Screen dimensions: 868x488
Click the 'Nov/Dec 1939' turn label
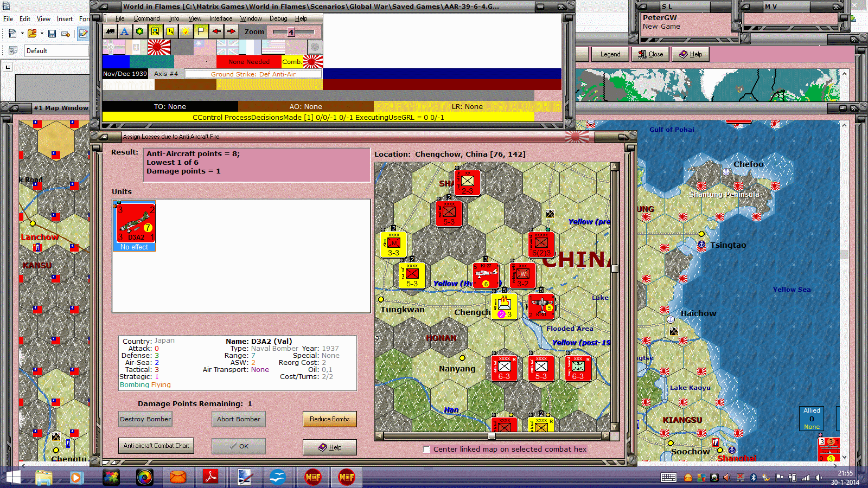pos(125,74)
